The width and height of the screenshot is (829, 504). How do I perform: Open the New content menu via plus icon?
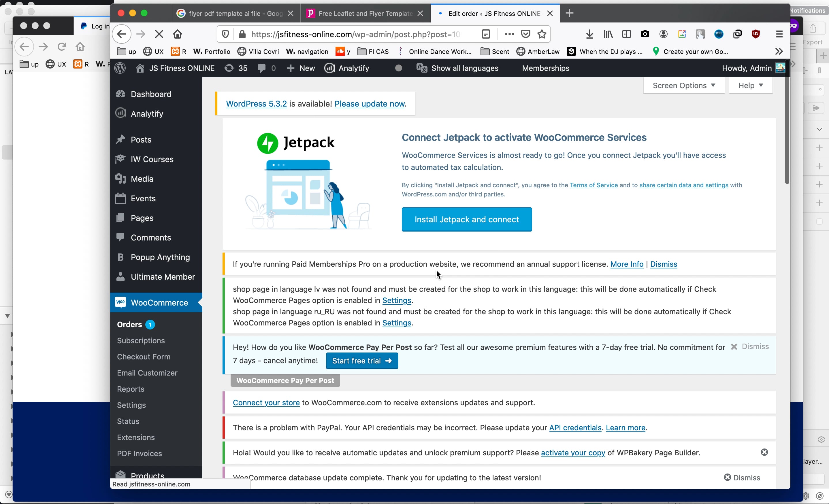[x=291, y=68]
